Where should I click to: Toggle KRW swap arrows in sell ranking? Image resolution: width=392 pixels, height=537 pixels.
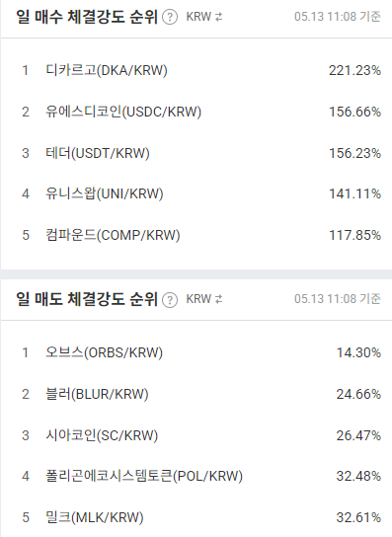point(218,299)
